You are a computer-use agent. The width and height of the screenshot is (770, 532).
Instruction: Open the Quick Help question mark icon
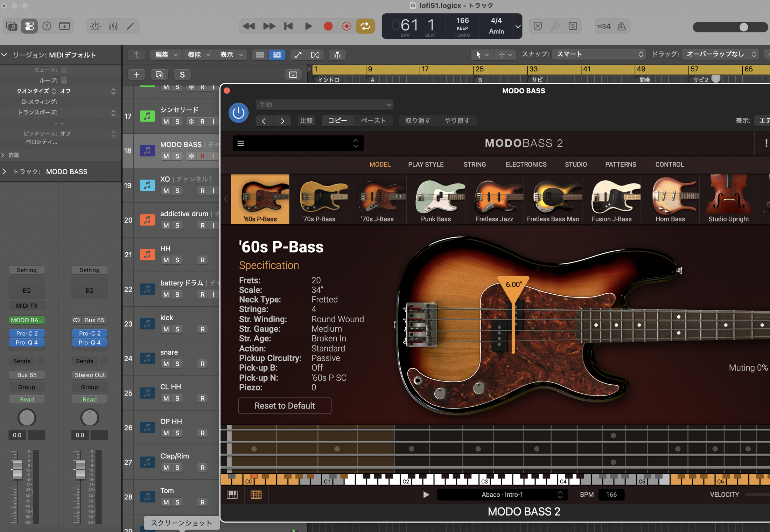pyautogui.click(x=47, y=26)
